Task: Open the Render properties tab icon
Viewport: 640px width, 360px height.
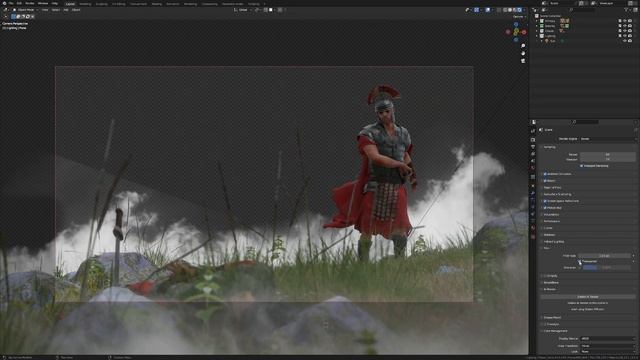Action: pos(533,140)
